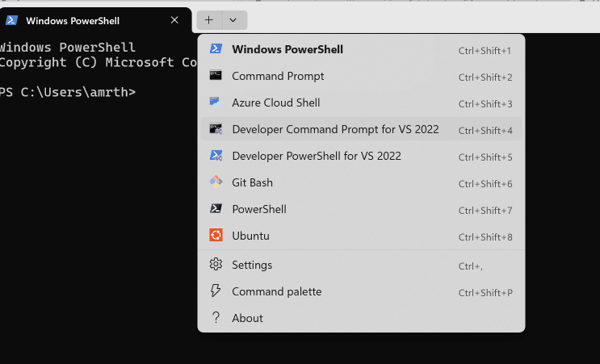Click the About question mark icon
600x364 pixels.
(216, 317)
